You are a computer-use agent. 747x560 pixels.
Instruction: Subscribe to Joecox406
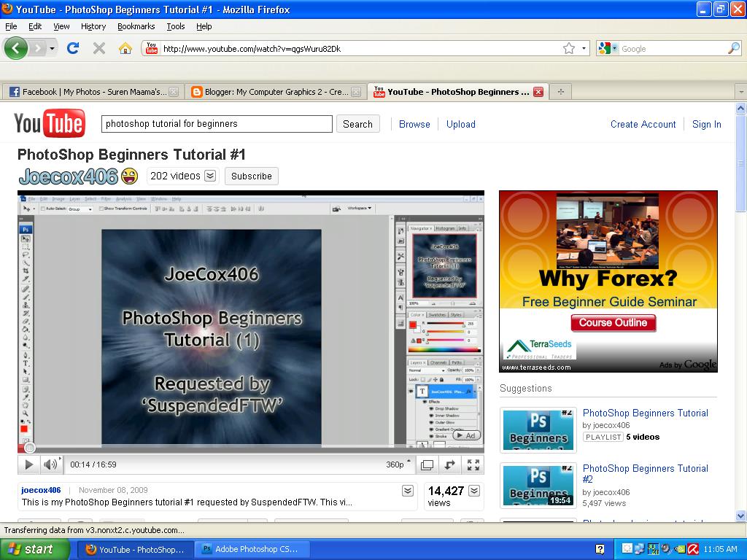coord(252,176)
